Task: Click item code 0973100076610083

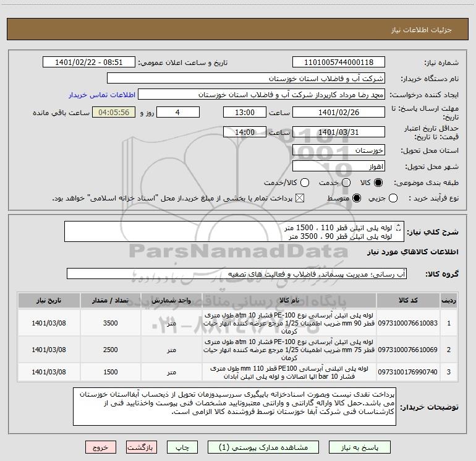Action: coord(408,323)
